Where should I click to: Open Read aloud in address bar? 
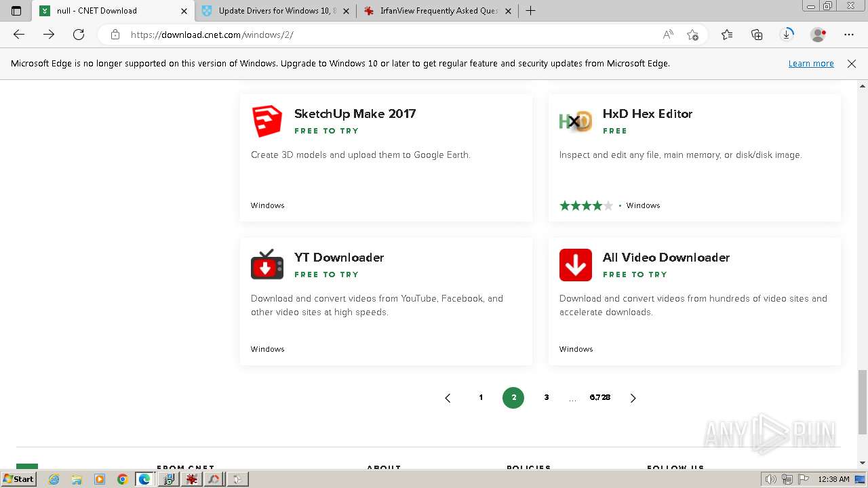[x=668, y=35]
